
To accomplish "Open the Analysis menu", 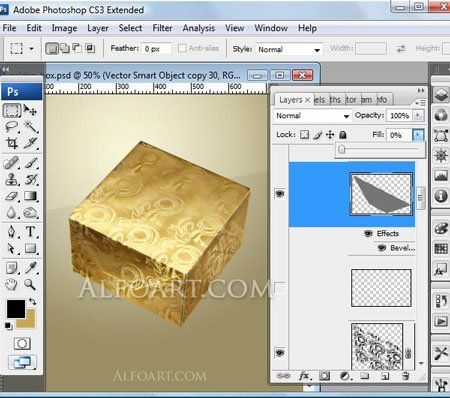I will tap(199, 28).
